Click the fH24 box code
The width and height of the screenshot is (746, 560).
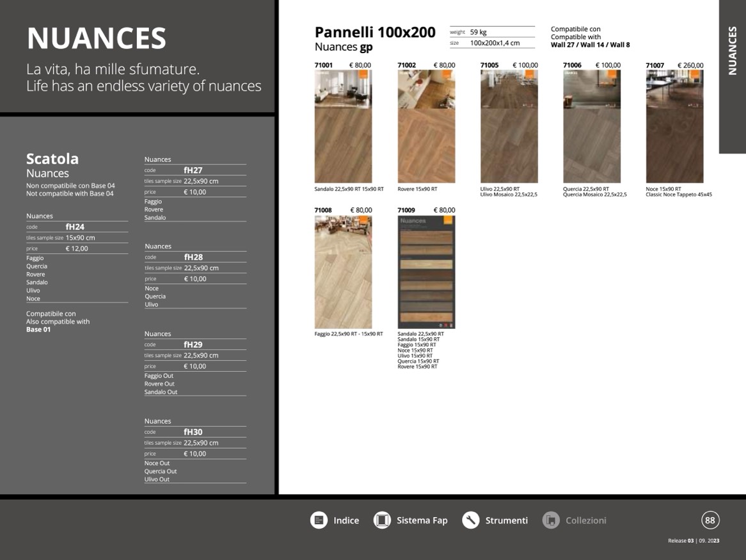click(75, 227)
